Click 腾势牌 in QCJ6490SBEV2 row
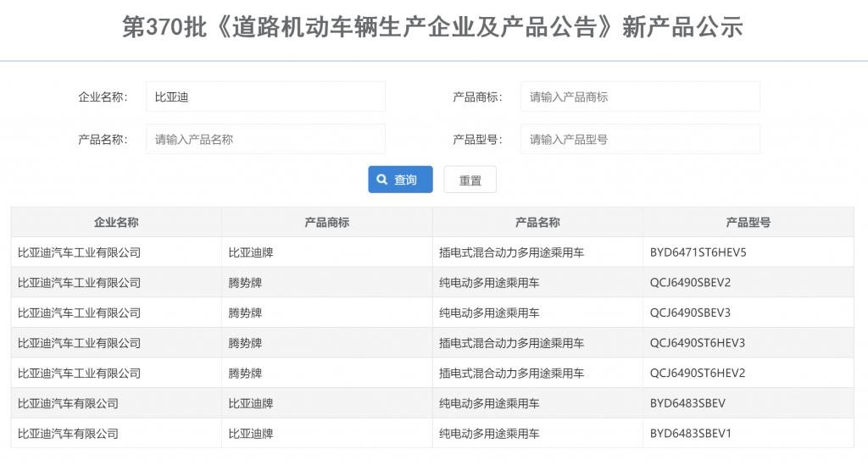This screenshot has width=868, height=465. point(245,283)
